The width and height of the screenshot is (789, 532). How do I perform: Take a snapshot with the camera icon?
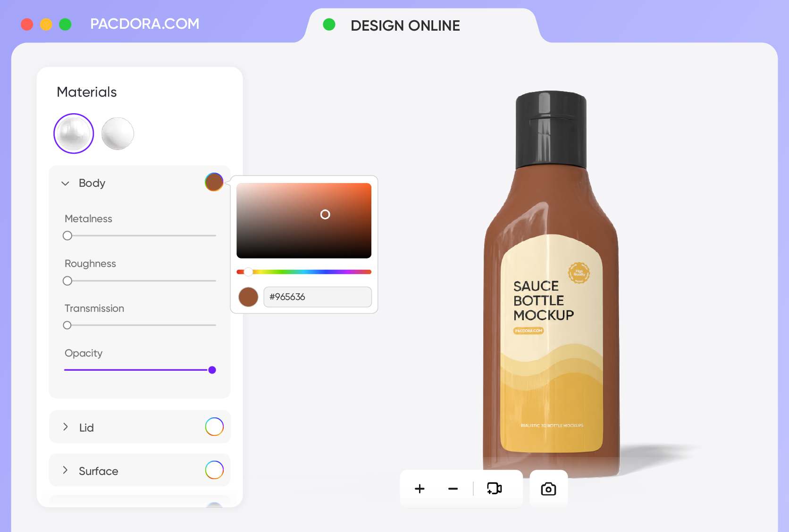coord(548,490)
